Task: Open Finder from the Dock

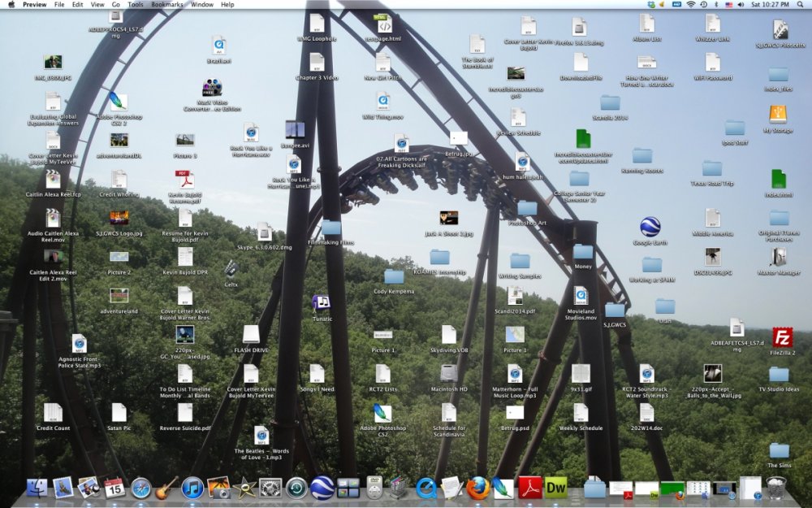Action: [37, 488]
